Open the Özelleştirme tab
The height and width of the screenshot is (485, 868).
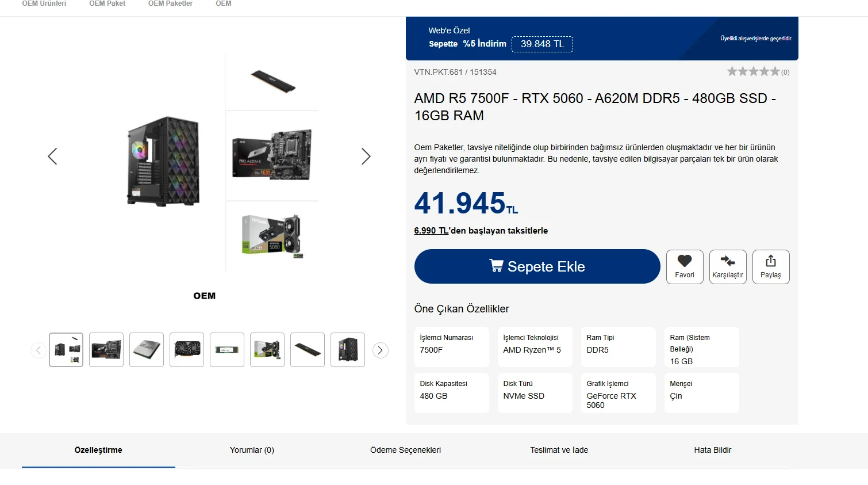(98, 450)
